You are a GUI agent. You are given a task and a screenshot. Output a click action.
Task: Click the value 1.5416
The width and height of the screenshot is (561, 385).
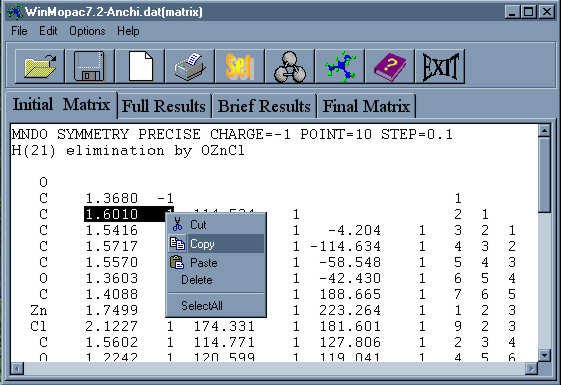coord(111,230)
